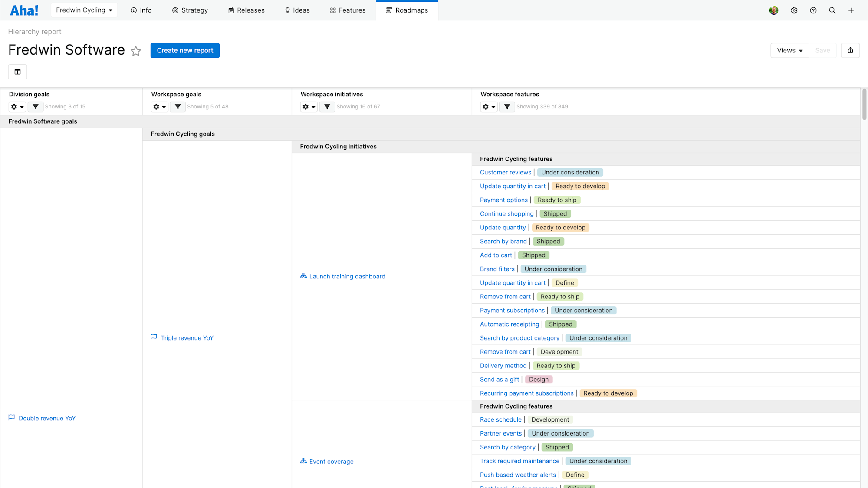This screenshot has width=868, height=488.
Task: Click the goal flag icon beside Double revenue YoY
Action: pyautogui.click(x=12, y=418)
